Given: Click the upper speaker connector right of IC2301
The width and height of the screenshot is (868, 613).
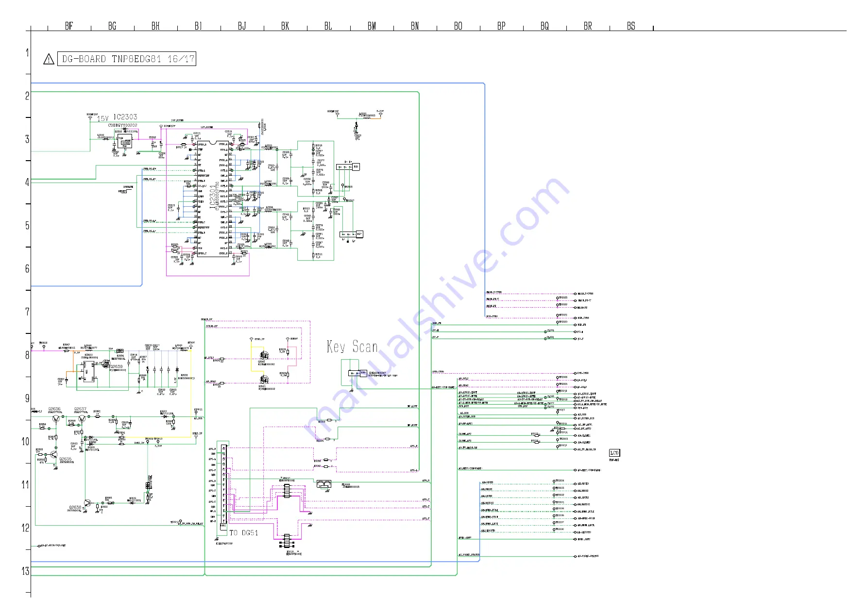Looking at the screenshot, I should [349, 167].
